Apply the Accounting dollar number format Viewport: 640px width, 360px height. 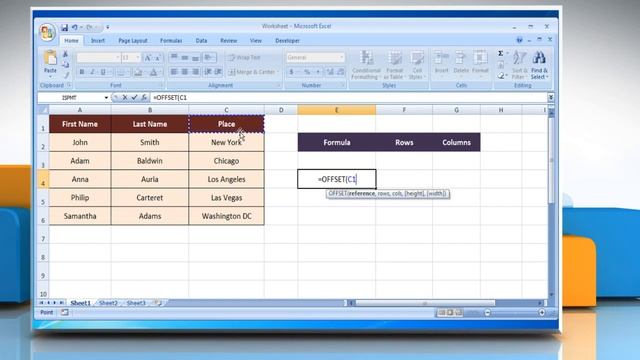(x=291, y=72)
